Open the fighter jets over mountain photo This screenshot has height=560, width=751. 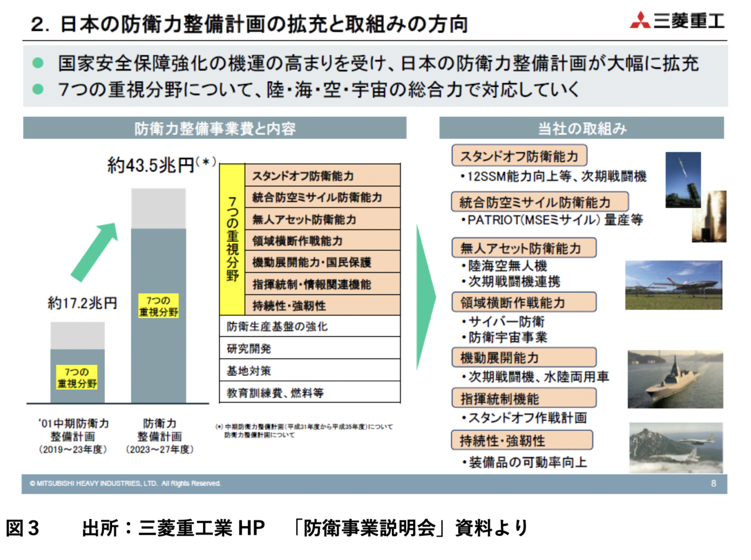676,447
